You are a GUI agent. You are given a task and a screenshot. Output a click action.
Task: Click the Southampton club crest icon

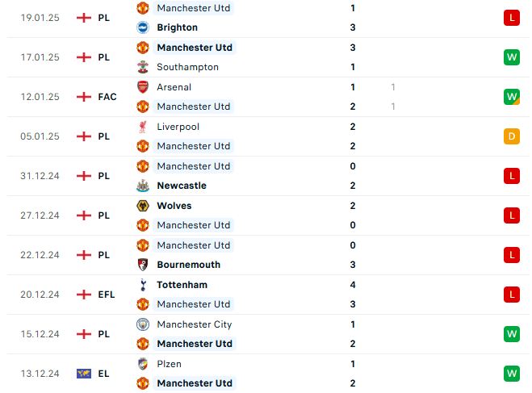pyautogui.click(x=143, y=67)
